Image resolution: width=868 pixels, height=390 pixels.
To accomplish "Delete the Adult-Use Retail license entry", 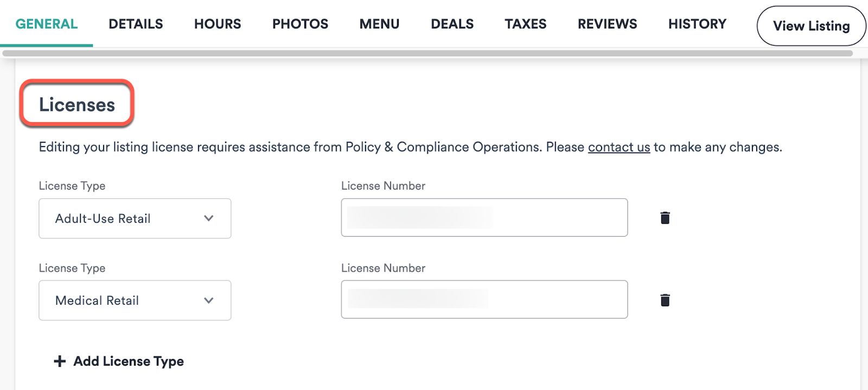I will [665, 217].
